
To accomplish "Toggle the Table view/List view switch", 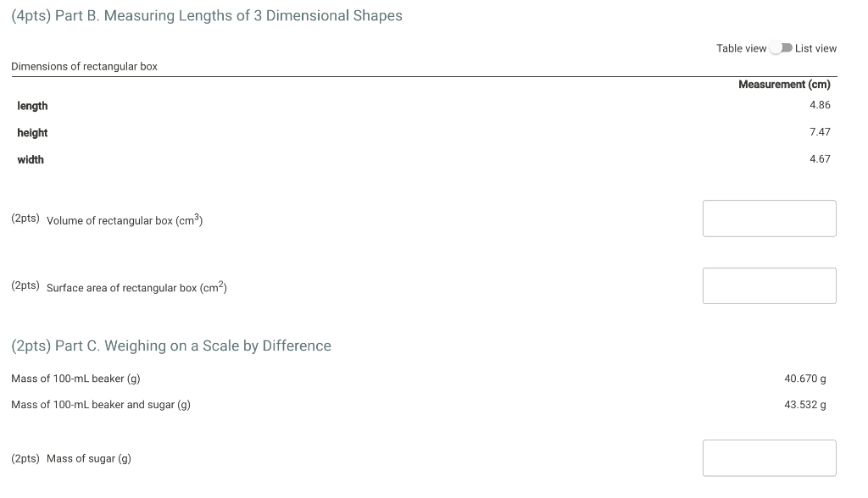I will [x=780, y=48].
